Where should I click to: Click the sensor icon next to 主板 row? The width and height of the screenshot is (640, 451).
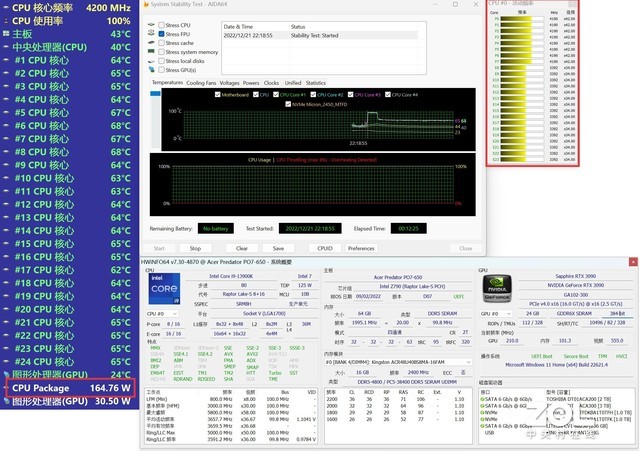[x=6, y=33]
